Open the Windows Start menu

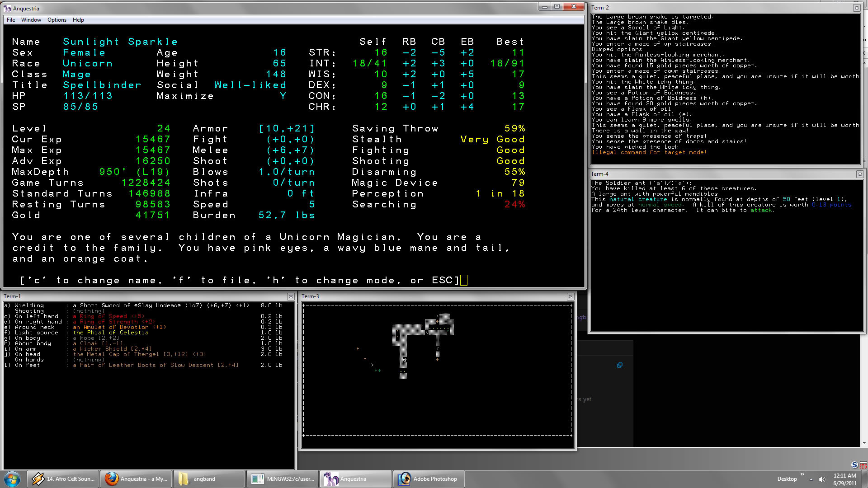(x=12, y=479)
